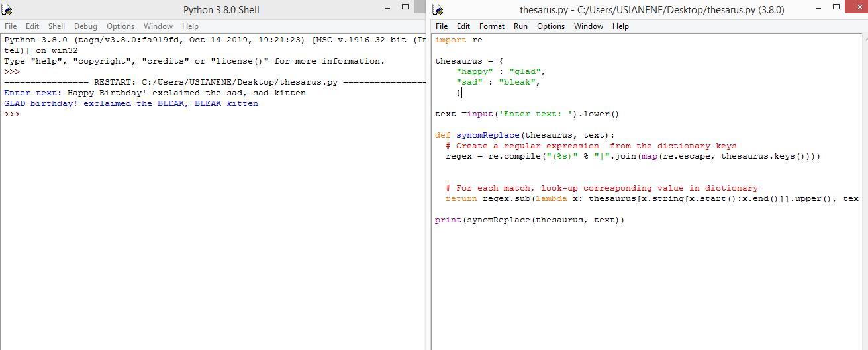
Task: Open Help menu in the thesarus.py editor
Action: (x=620, y=26)
